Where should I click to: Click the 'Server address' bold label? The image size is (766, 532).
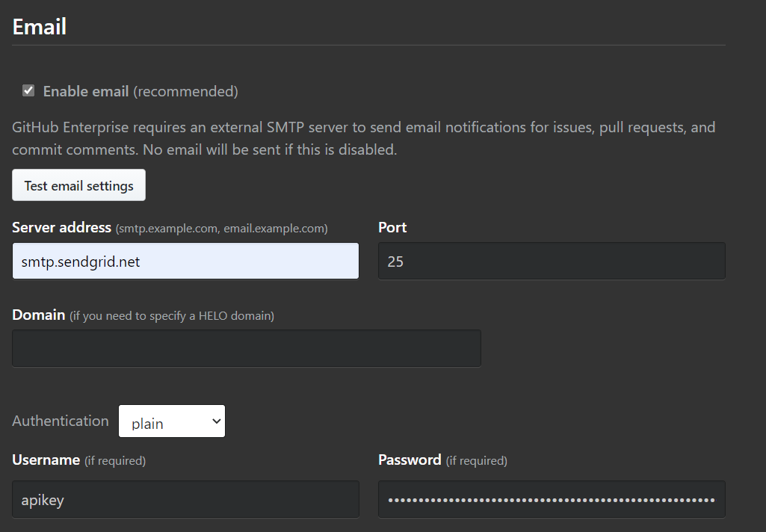[x=61, y=228]
